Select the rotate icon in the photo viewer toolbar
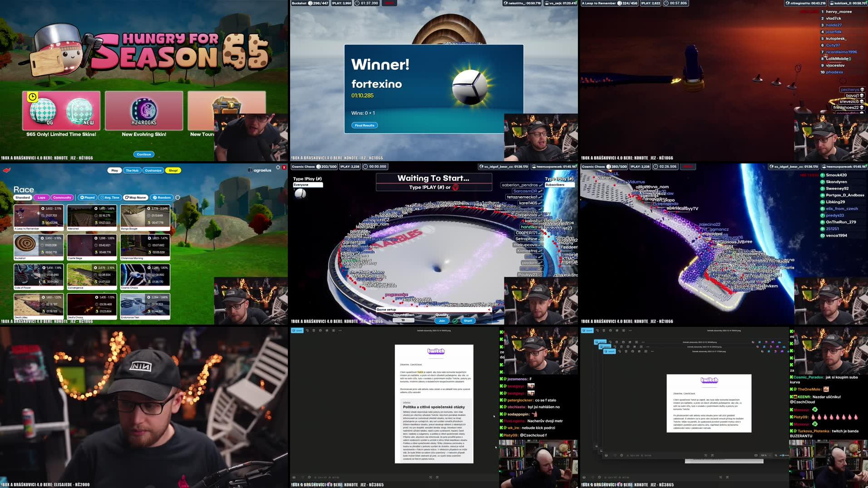868x488 pixels. (x=307, y=331)
